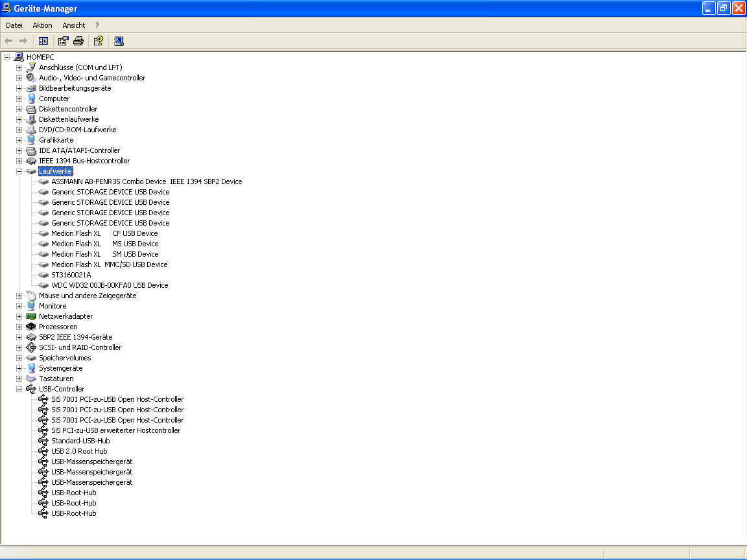Expand the IDE ATA/ATAPI-Controller category
Viewport: 747px width, 560px height.
(19, 150)
